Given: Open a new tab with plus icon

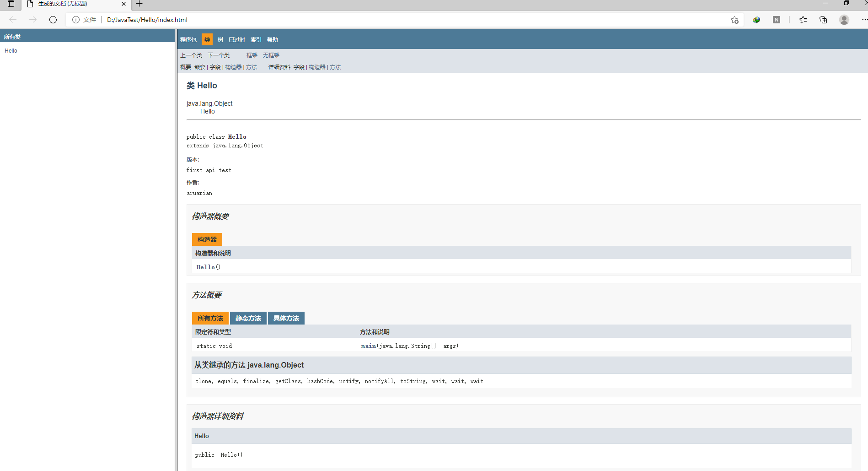Looking at the screenshot, I should pos(139,4).
